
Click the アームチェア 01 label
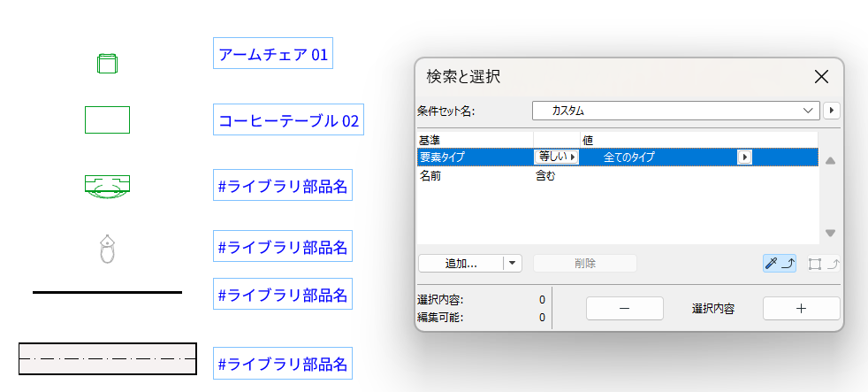[273, 54]
